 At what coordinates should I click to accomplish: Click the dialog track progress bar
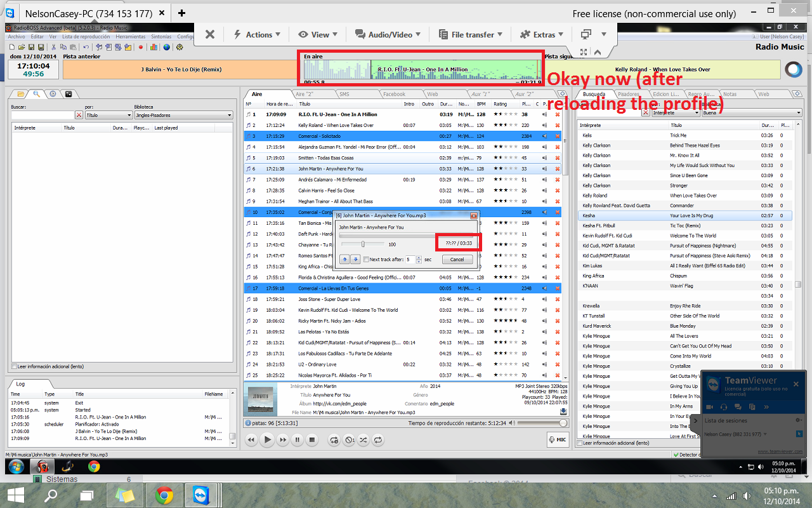pyautogui.click(x=406, y=236)
